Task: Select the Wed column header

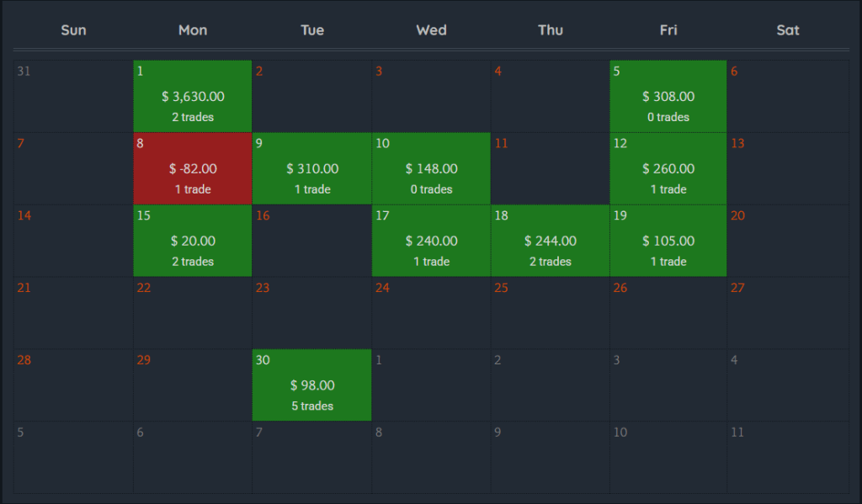Action: (431, 30)
